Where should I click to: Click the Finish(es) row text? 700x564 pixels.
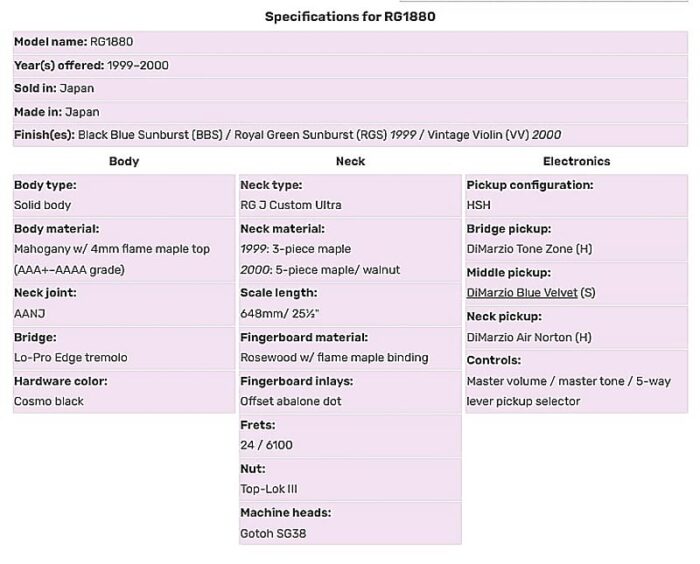click(x=288, y=135)
